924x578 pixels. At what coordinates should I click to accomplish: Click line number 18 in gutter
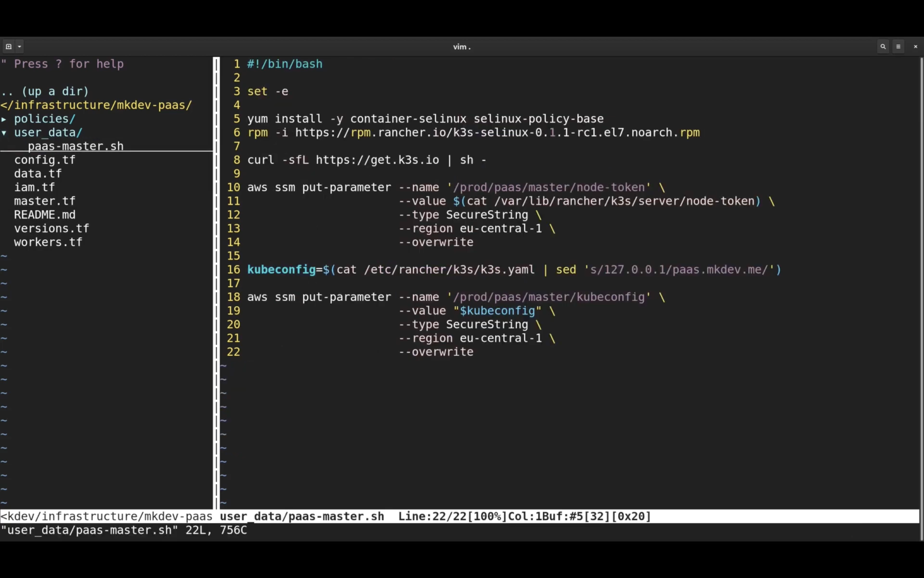point(234,297)
